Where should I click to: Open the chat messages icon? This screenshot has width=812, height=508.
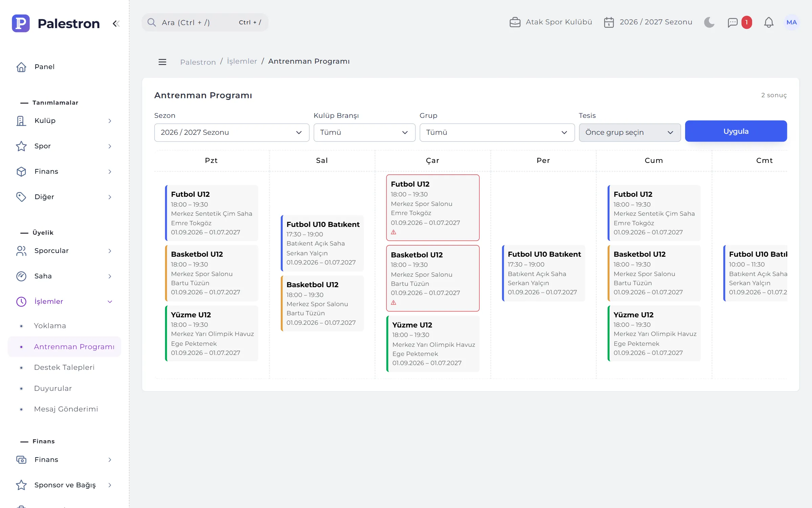[x=732, y=22]
